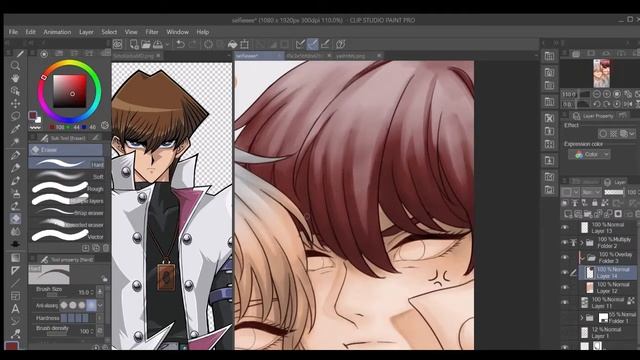Image resolution: width=640 pixels, height=360 pixels.
Task: Open the Layer menu
Action: (86, 32)
